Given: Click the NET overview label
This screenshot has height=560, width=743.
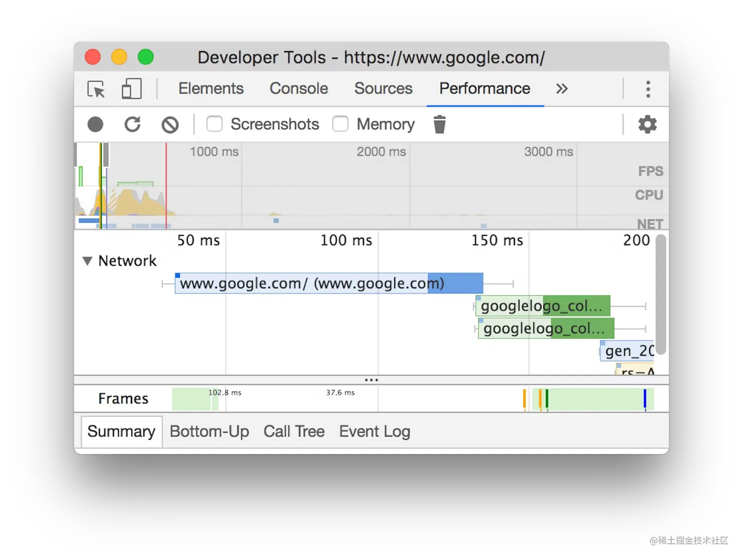Looking at the screenshot, I should 650,224.
